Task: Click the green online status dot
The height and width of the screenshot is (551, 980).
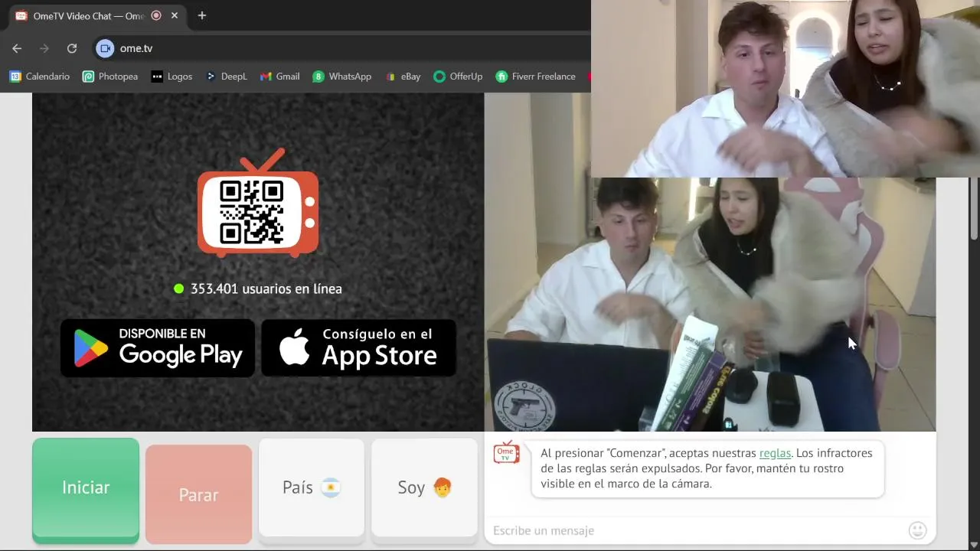Action: (x=178, y=289)
